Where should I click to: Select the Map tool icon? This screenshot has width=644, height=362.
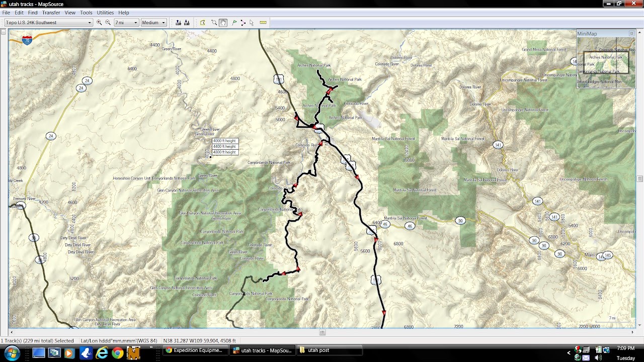(x=203, y=23)
